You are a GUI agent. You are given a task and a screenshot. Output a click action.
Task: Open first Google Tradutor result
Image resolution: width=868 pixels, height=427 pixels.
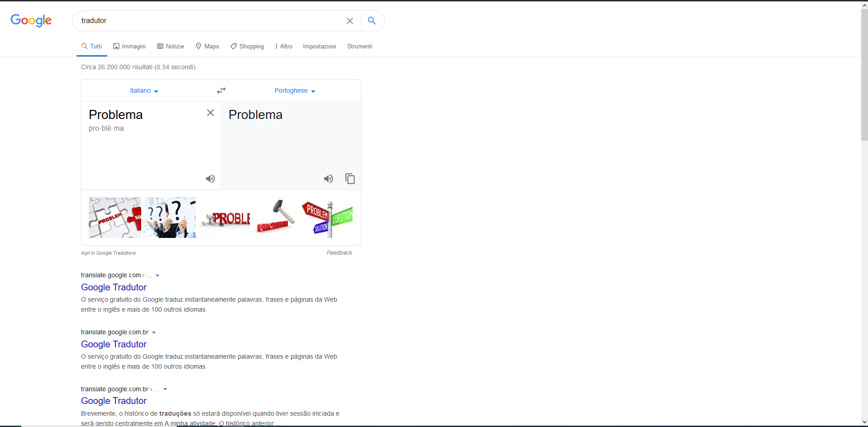click(x=114, y=287)
